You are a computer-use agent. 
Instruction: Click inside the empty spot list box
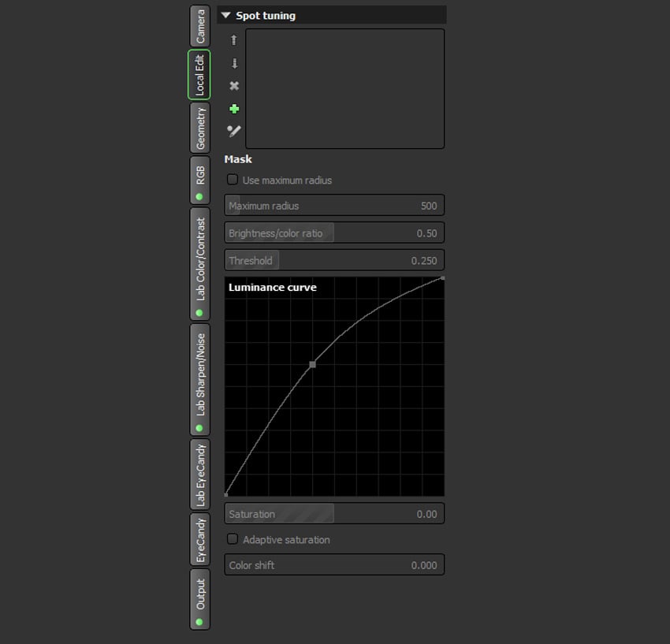[344, 89]
